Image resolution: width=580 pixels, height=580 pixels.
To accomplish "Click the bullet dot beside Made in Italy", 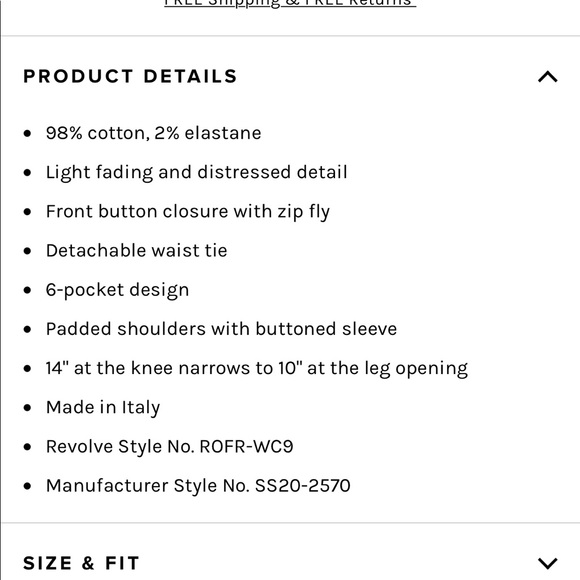I will (27, 408).
